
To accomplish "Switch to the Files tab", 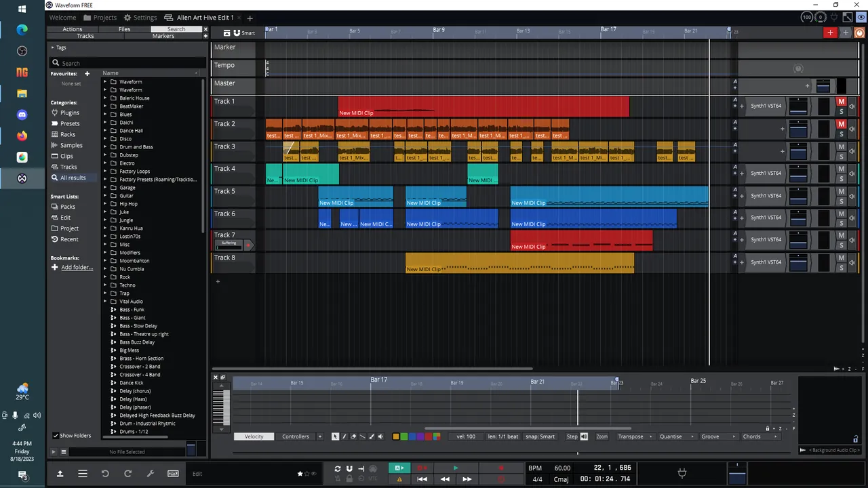I will click(125, 29).
